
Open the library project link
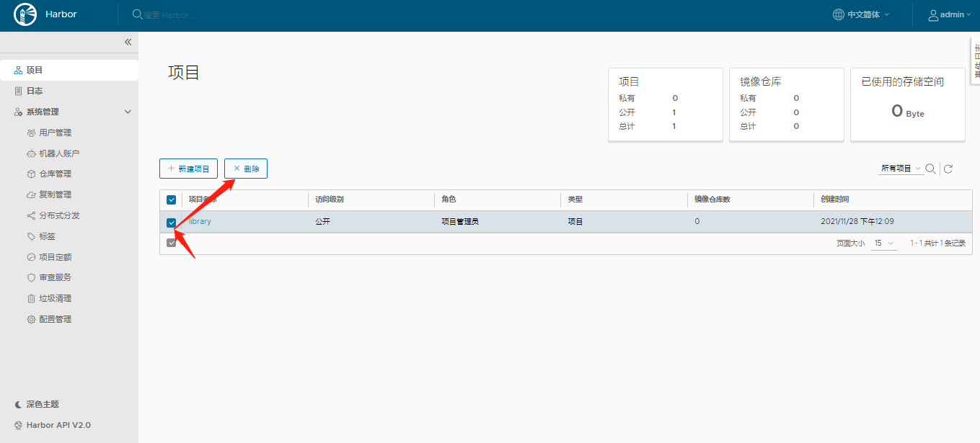coord(200,222)
